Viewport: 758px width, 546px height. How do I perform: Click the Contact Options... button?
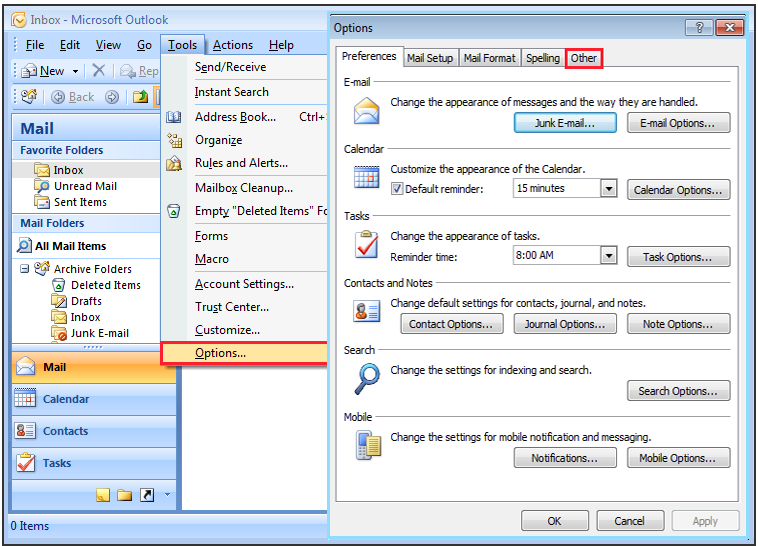point(452,324)
